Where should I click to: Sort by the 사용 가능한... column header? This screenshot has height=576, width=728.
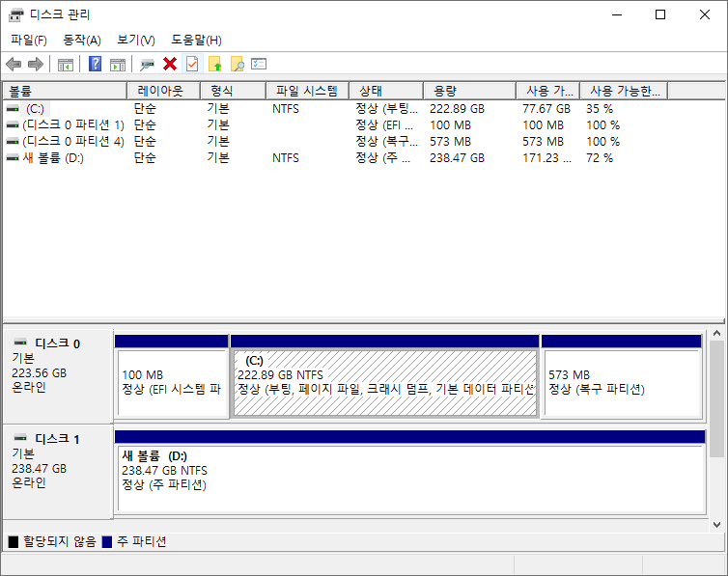[x=624, y=91]
